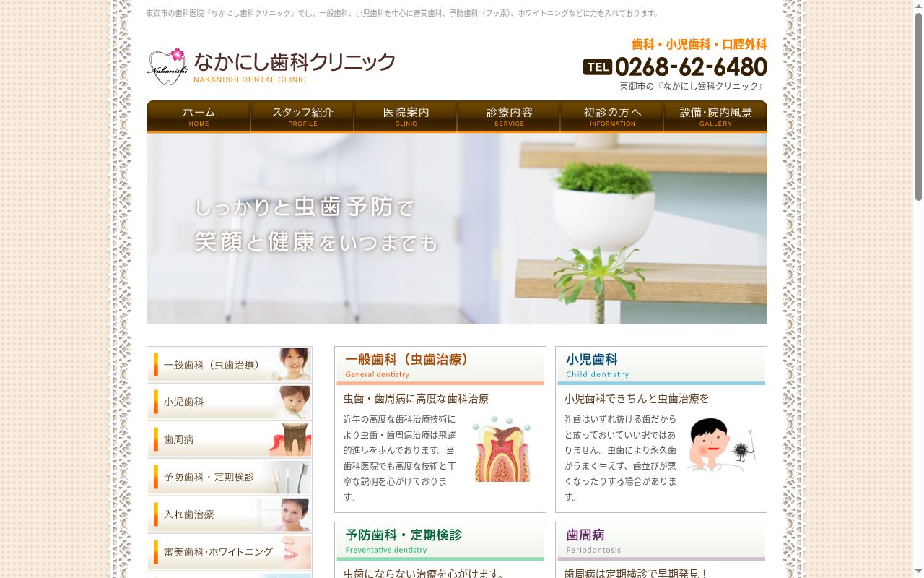Viewport: 924px width, 578px height.
Task: Select sidebar 予防歯科・定期検診 button
Action: pos(230,477)
